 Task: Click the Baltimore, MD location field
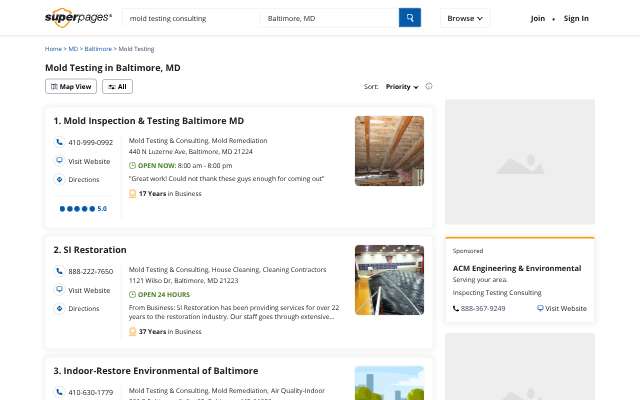329,18
